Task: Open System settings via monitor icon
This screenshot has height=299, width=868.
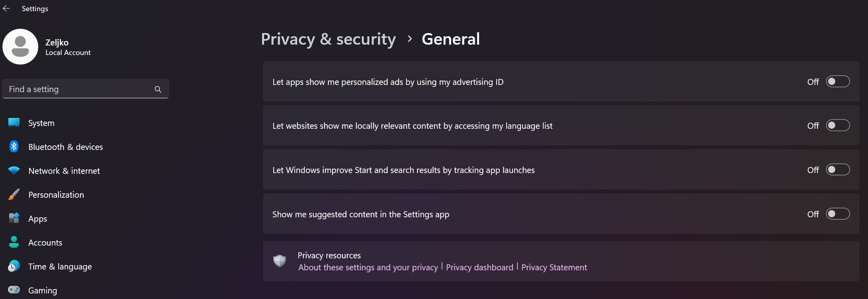Action: click(14, 122)
